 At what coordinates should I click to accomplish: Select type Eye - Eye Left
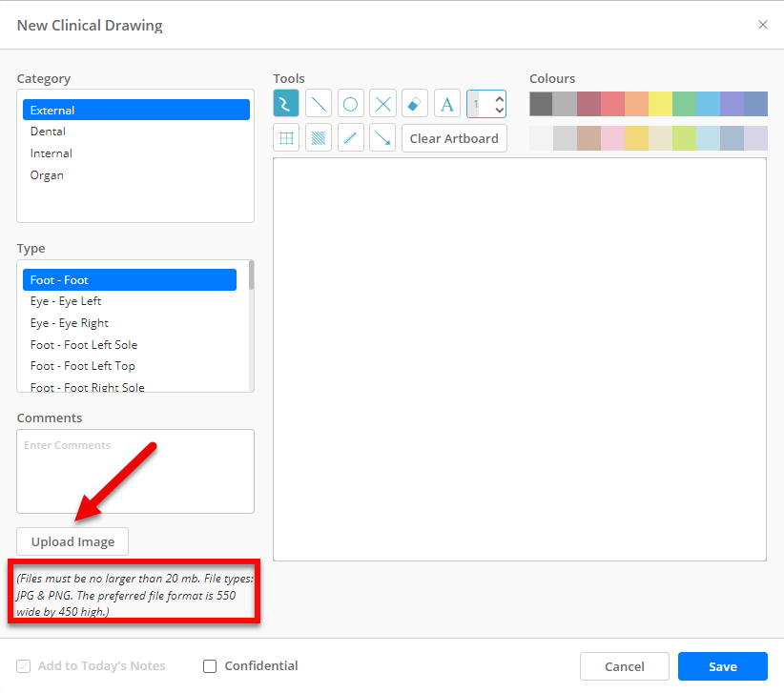coord(130,301)
